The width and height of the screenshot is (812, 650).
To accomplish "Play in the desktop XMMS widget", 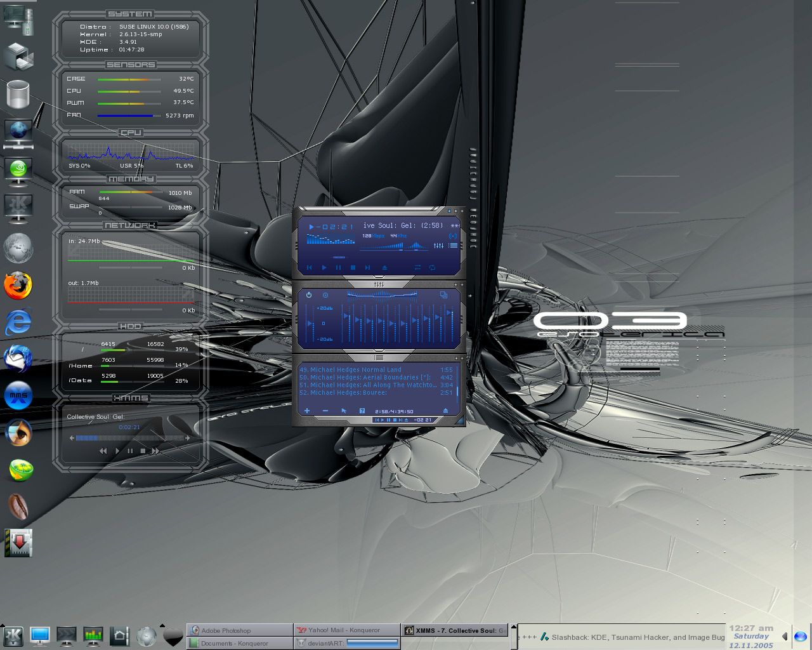I will click(x=117, y=451).
